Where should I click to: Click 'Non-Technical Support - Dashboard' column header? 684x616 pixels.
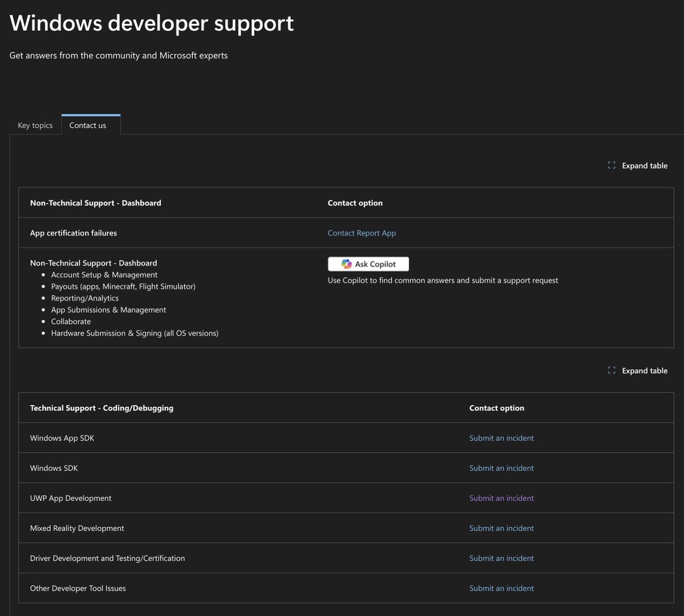(96, 203)
